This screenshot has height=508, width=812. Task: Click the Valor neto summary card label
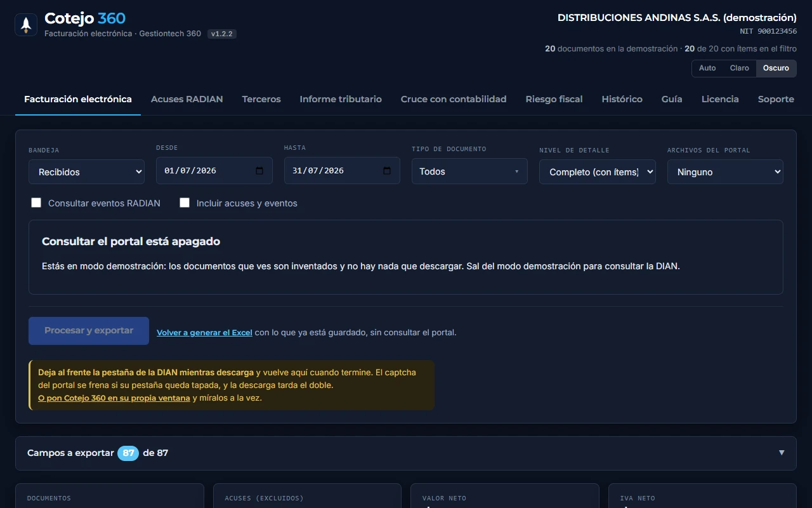(x=444, y=498)
